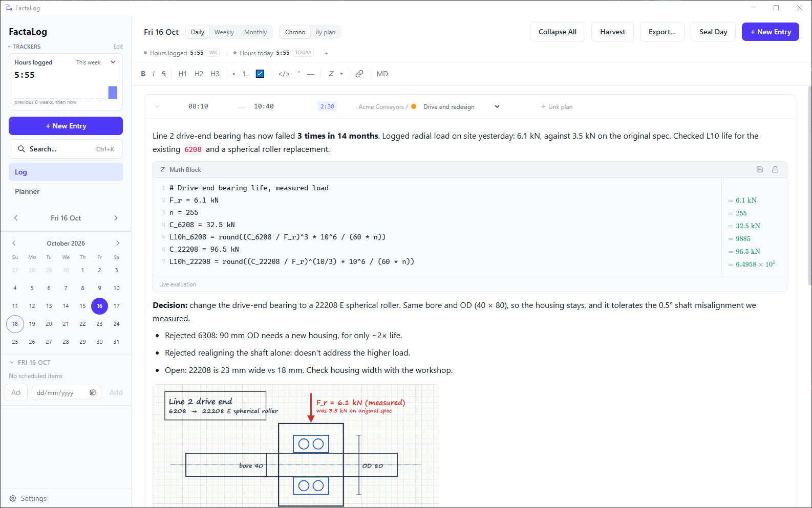812x508 pixels.
Task: Insert a hyperlink with the link icon
Action: point(359,74)
